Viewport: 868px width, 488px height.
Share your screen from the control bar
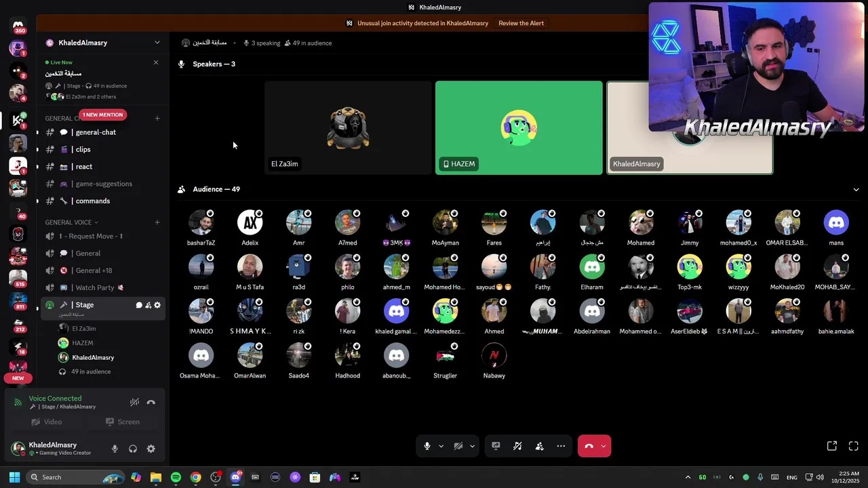pos(496,446)
